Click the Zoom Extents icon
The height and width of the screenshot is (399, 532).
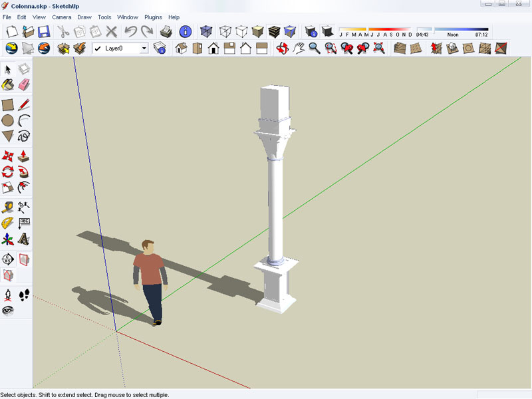click(379, 48)
